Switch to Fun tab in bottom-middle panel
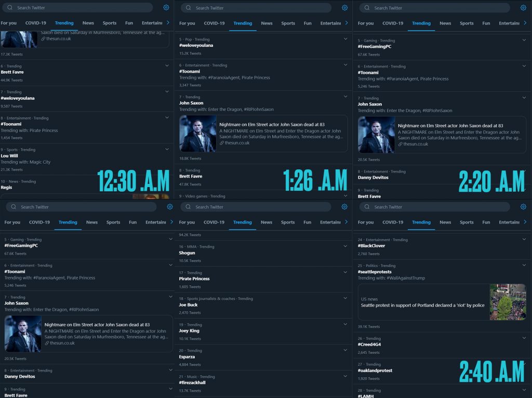The image size is (532, 398). 308,222
